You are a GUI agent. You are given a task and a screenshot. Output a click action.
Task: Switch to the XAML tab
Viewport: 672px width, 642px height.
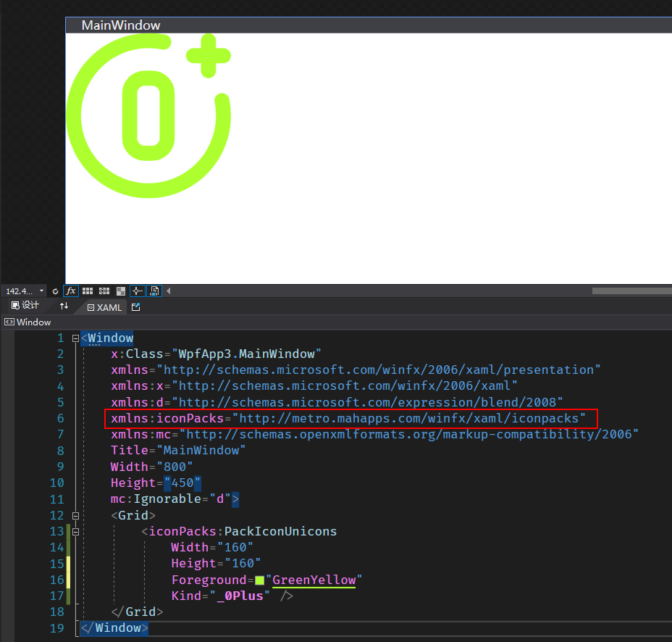tap(104, 307)
